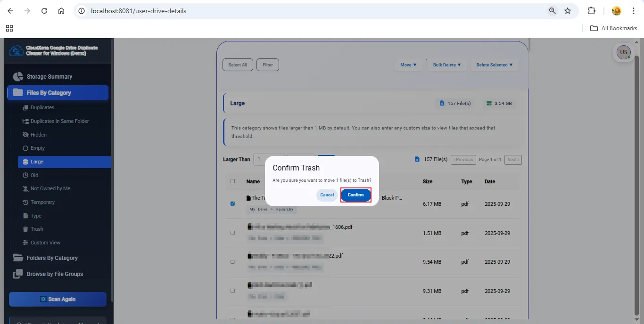Click the Custom View sliders icon
This screenshot has width=644, height=324.
[x=25, y=243]
